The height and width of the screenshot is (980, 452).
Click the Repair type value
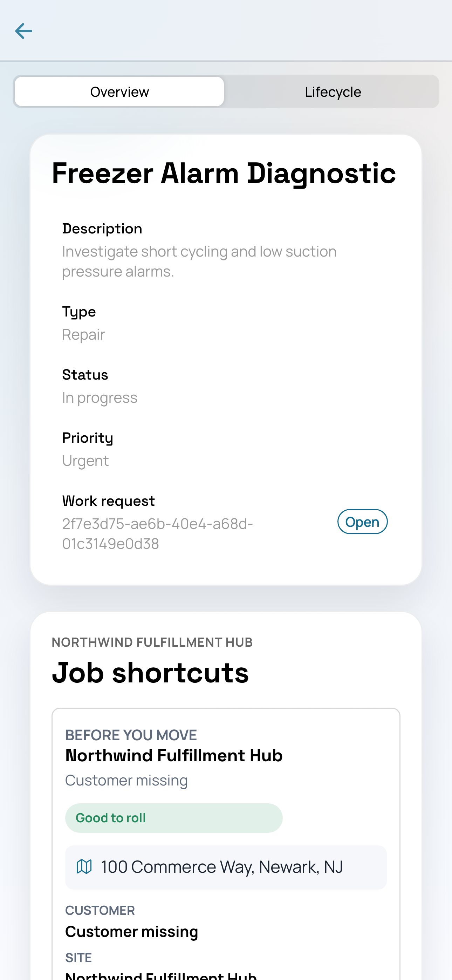point(83,334)
